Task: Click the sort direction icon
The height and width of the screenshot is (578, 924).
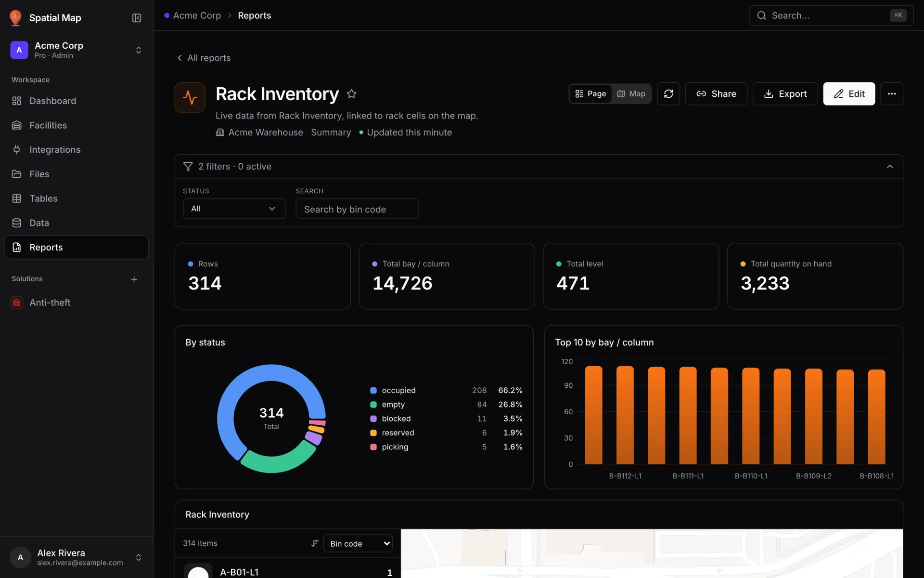Action: pos(315,543)
